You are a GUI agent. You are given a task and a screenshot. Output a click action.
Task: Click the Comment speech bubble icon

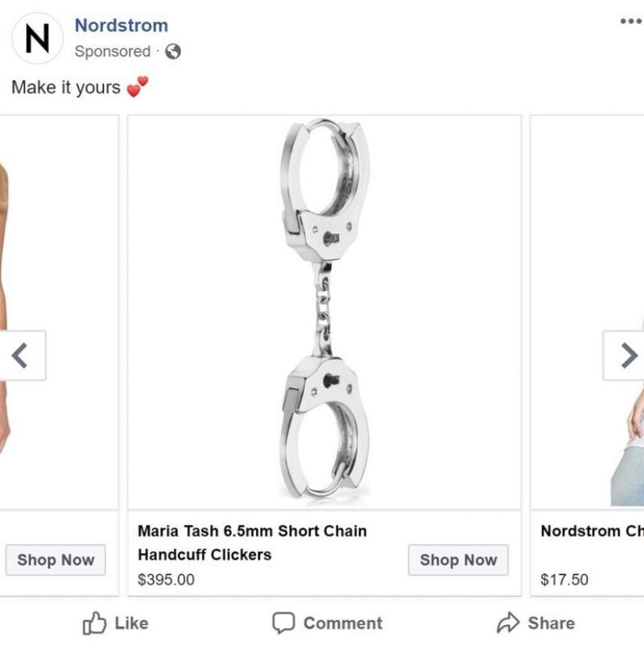(284, 622)
